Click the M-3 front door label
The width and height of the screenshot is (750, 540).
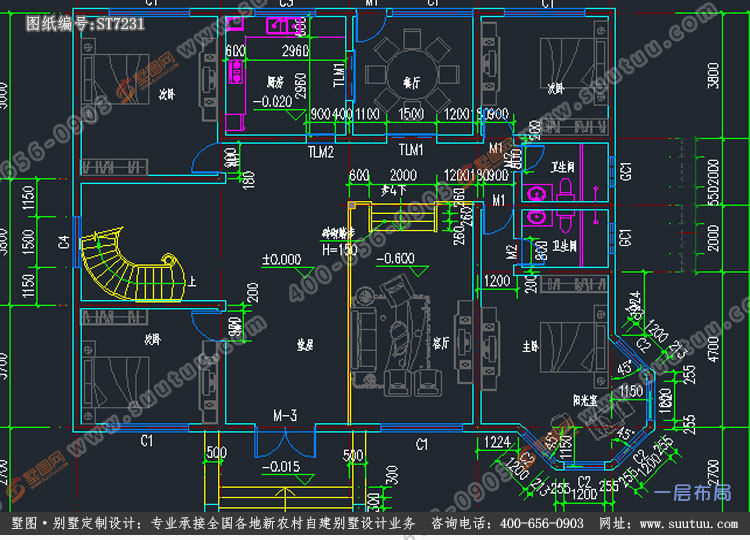pyautogui.click(x=286, y=415)
